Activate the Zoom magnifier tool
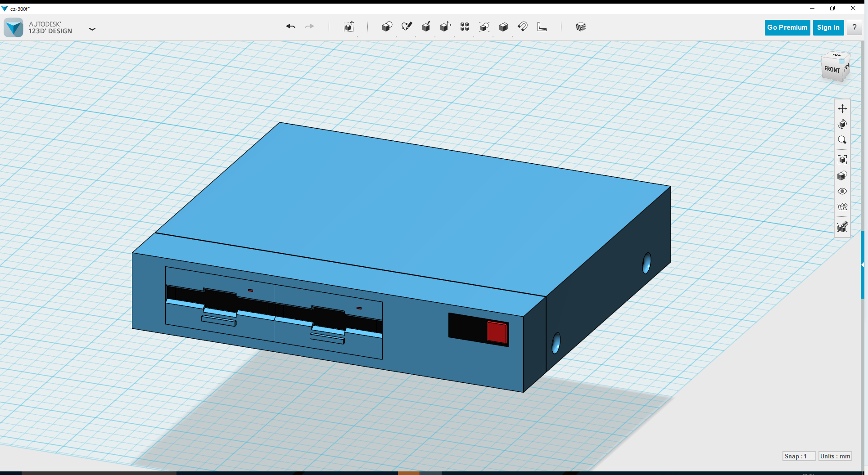Image resolution: width=868 pixels, height=475 pixels. pyautogui.click(x=842, y=140)
